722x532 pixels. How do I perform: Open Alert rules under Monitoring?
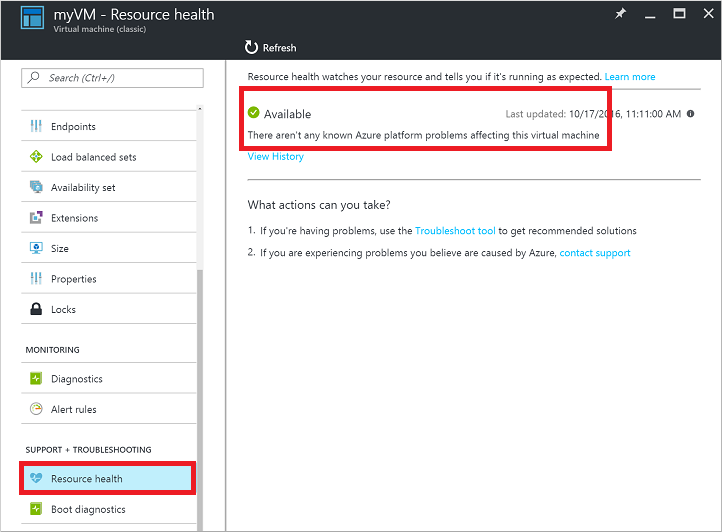tap(109, 409)
